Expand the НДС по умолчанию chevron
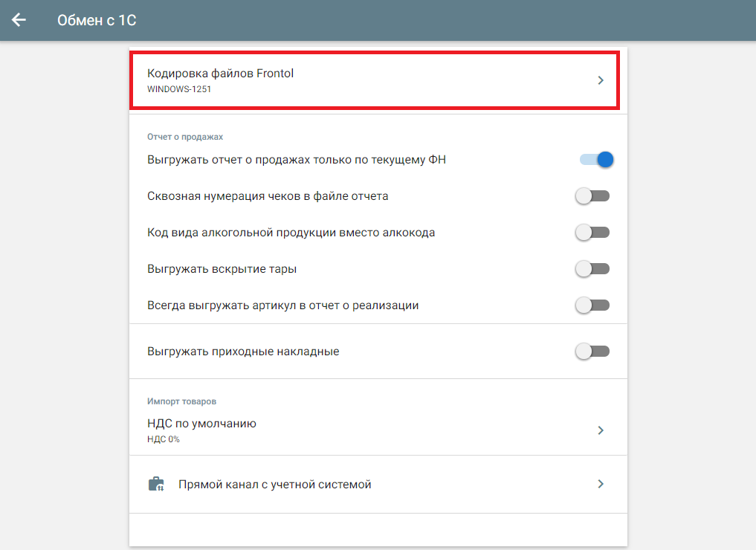Screen dimensions: 756x550 [601, 430]
